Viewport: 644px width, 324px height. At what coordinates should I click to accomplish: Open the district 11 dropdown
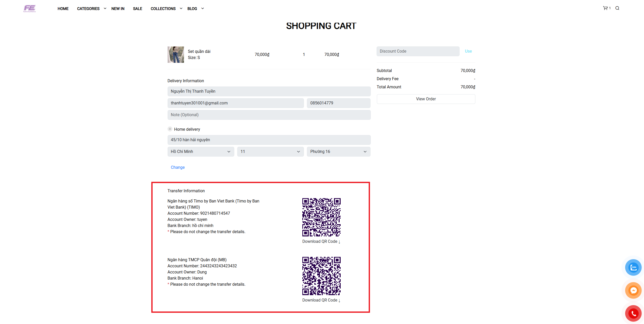(270, 152)
